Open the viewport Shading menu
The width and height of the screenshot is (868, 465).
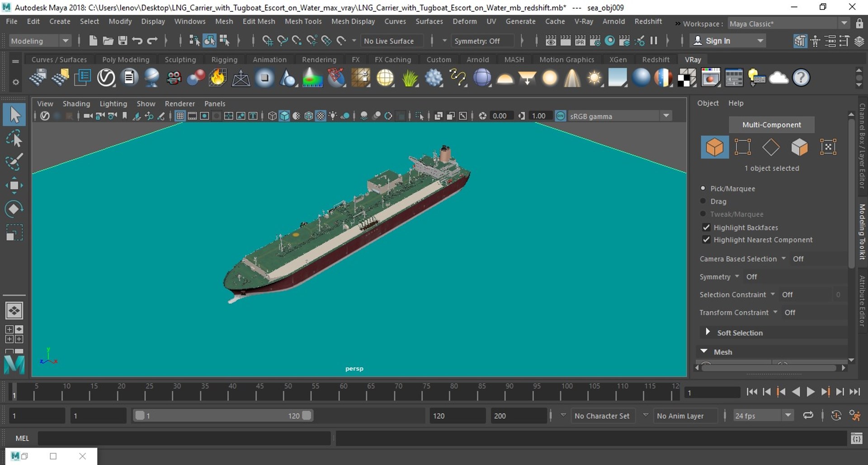[x=76, y=104]
